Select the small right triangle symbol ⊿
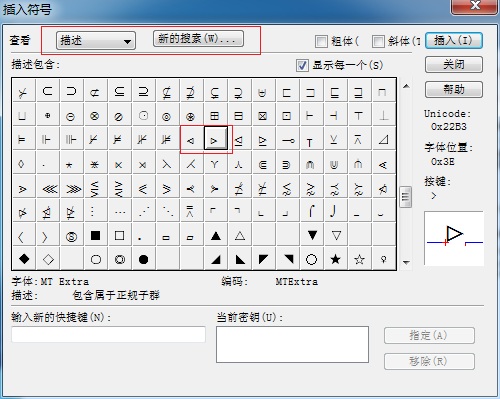The height and width of the screenshot is (399, 500). [384, 139]
